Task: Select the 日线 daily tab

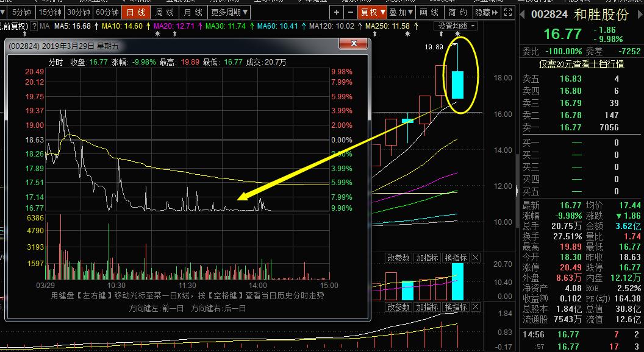Action: click(x=136, y=12)
